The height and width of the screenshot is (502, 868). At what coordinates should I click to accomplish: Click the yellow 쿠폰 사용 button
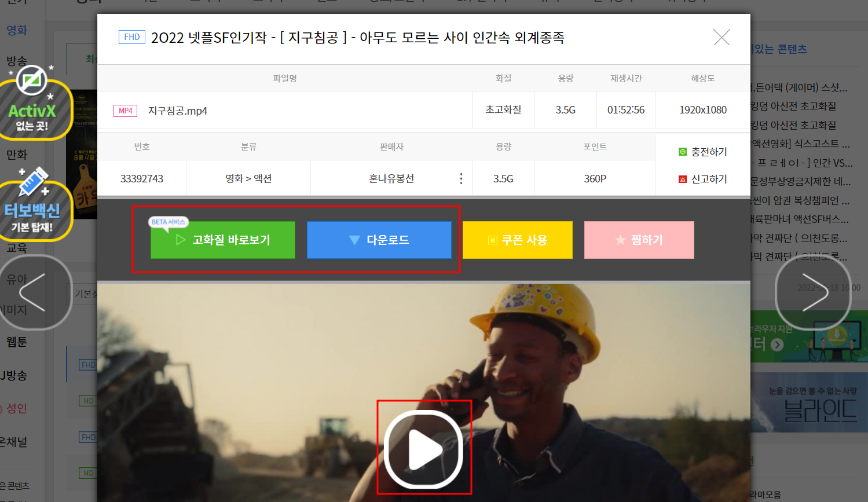click(x=518, y=240)
